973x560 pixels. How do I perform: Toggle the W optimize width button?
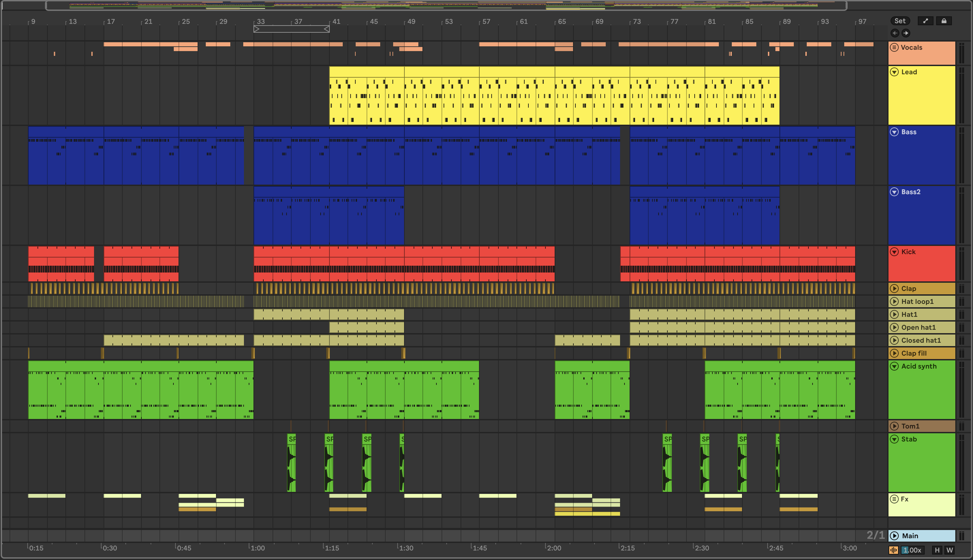coord(949,550)
